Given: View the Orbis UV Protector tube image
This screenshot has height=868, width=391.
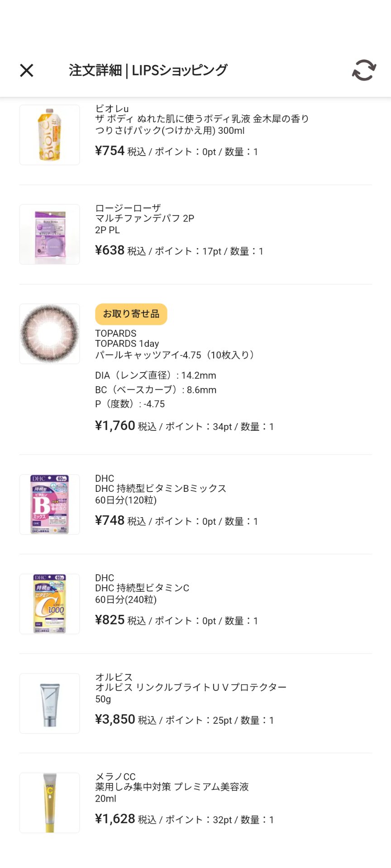Looking at the screenshot, I should (x=50, y=703).
